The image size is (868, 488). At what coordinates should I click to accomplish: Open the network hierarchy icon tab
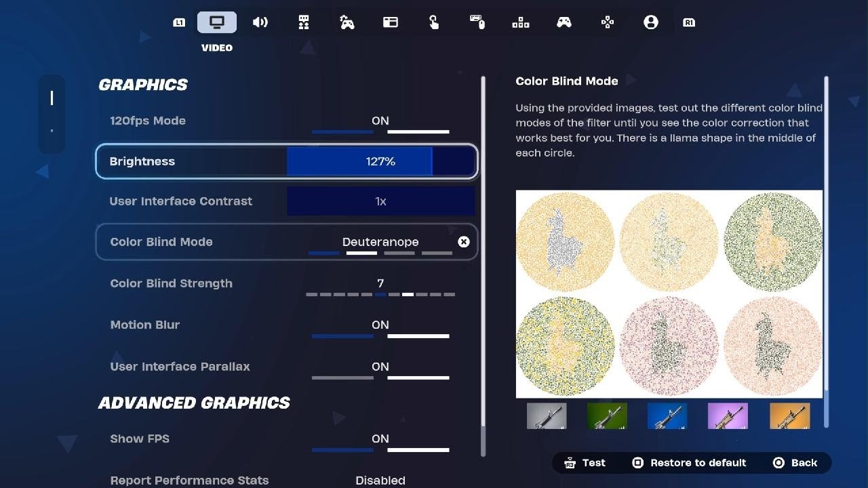(x=521, y=22)
